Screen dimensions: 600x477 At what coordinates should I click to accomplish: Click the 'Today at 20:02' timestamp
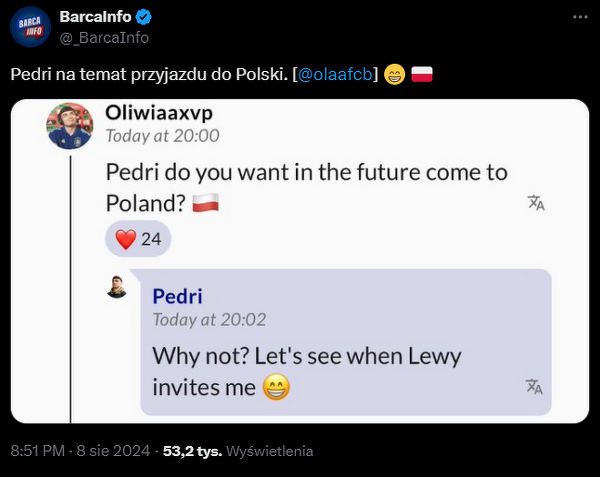pos(207,319)
